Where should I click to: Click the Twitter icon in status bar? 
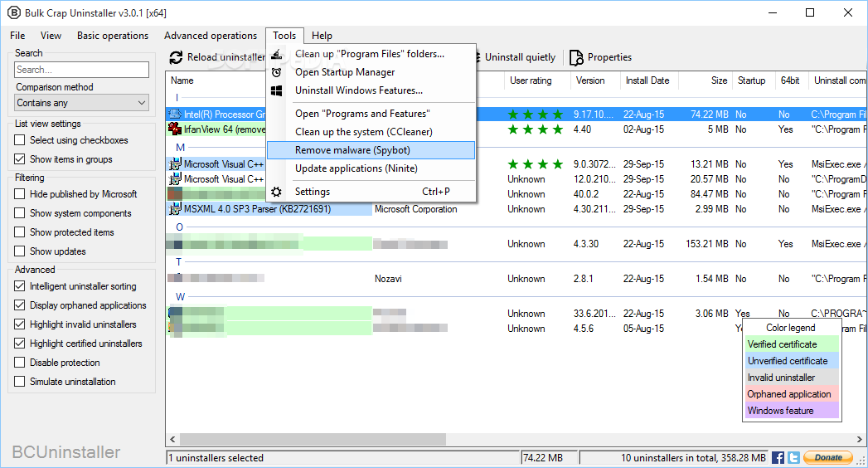click(793, 457)
